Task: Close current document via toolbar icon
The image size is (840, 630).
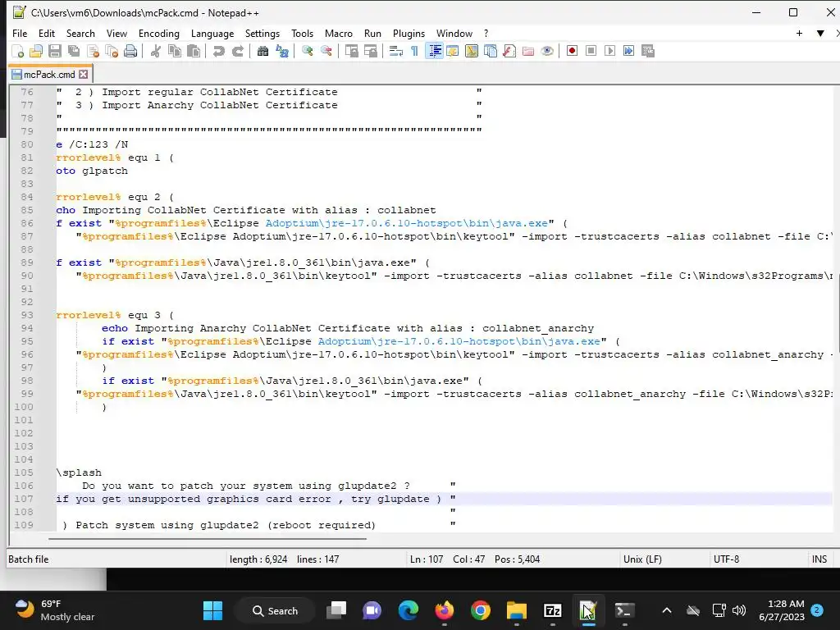Action: 93,51
